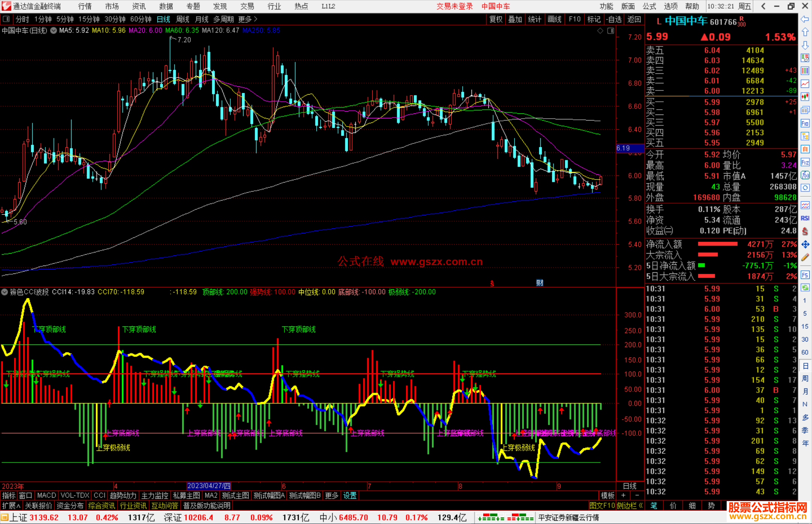
Task: Click the four-way move arrows icon
Action: tap(805, 245)
